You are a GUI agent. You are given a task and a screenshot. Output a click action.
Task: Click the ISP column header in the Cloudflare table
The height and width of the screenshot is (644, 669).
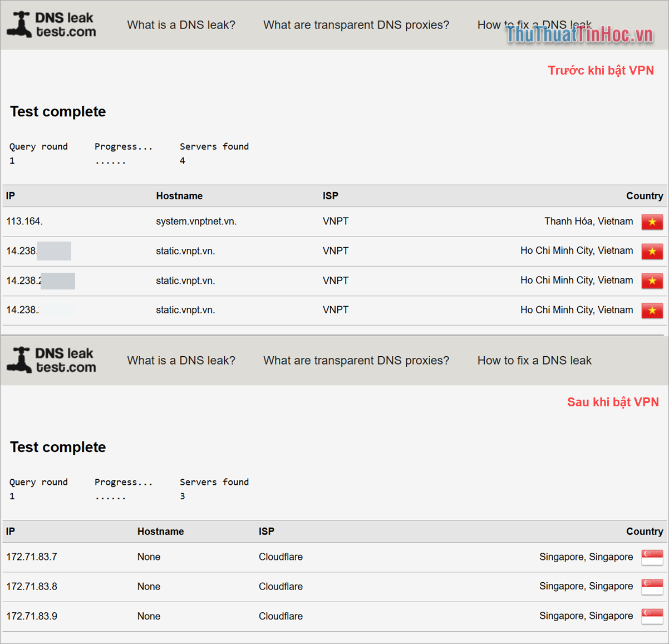(267, 532)
